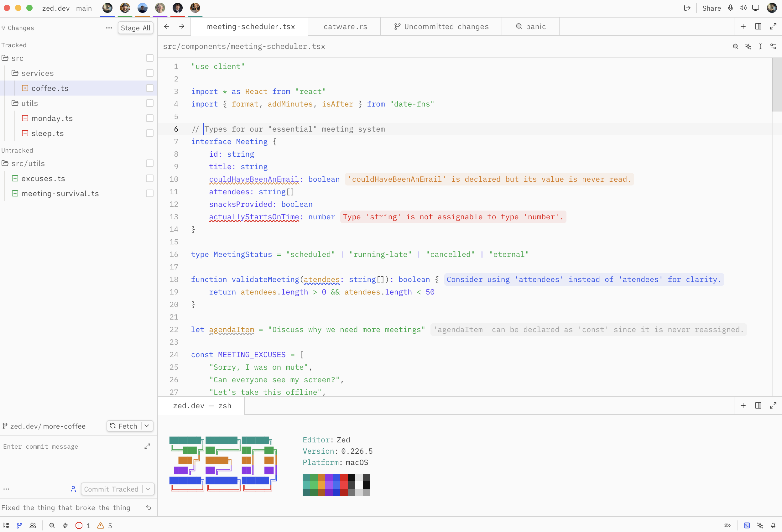This screenshot has height=532, width=782.
Task: Open the collaboration panel people icon
Action: 33,525
